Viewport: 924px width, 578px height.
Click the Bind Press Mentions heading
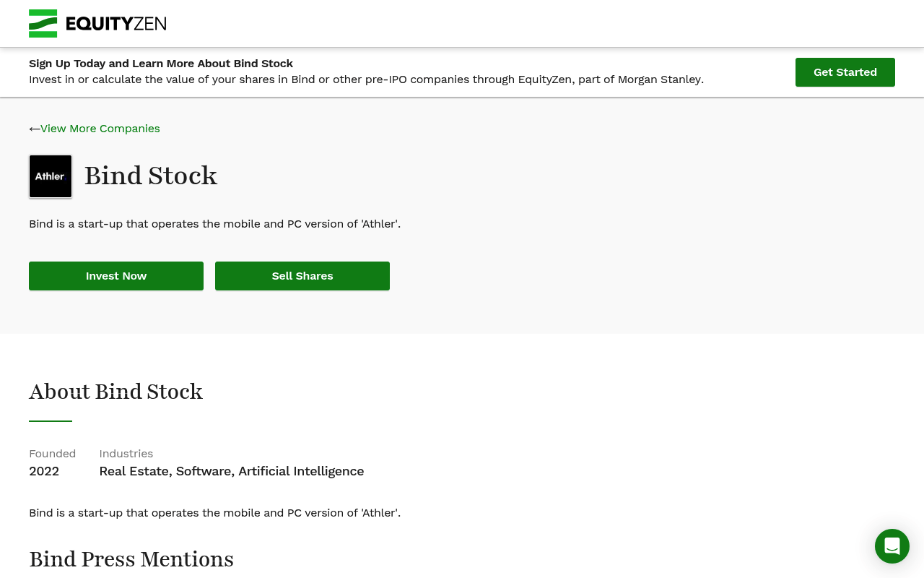131,559
